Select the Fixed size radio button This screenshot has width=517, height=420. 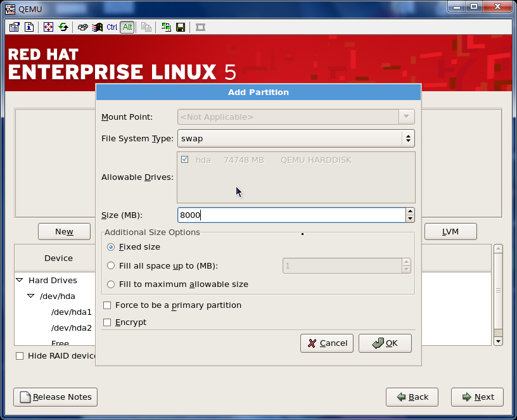(111, 247)
